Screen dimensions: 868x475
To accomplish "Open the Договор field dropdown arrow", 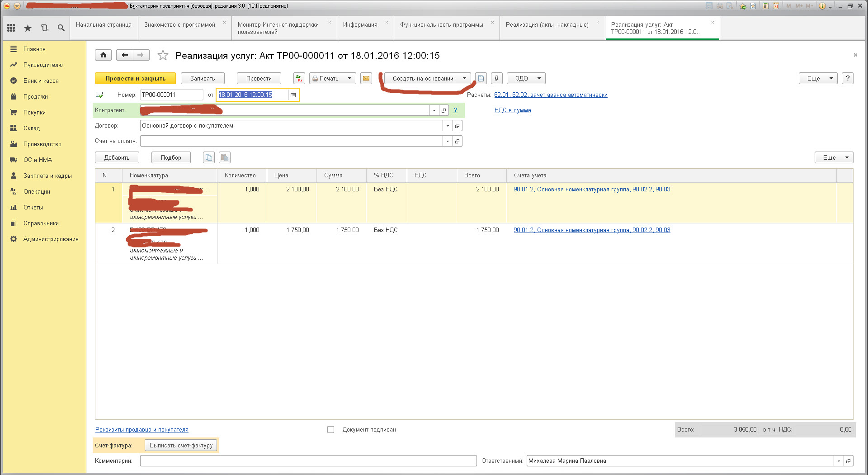I will tap(448, 126).
